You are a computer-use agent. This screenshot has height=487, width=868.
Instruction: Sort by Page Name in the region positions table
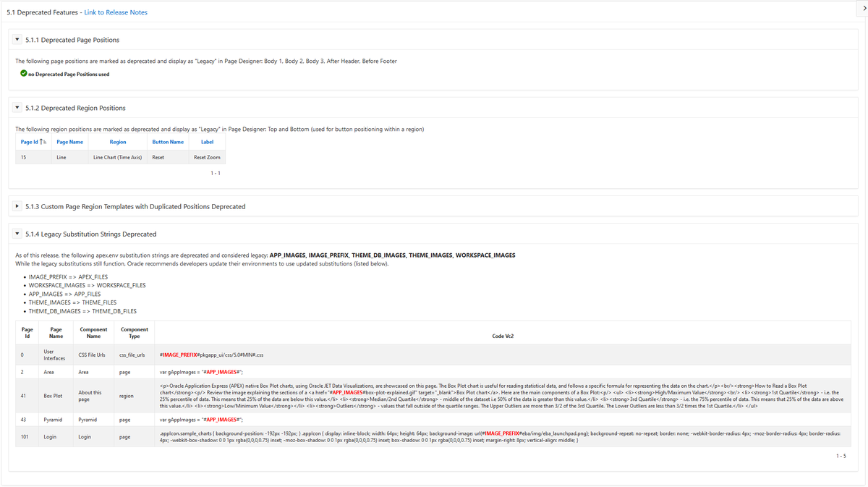click(x=69, y=142)
